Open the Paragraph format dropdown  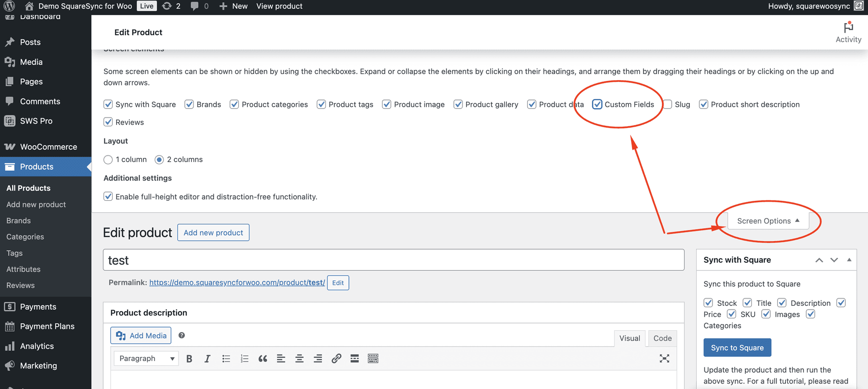pos(146,359)
